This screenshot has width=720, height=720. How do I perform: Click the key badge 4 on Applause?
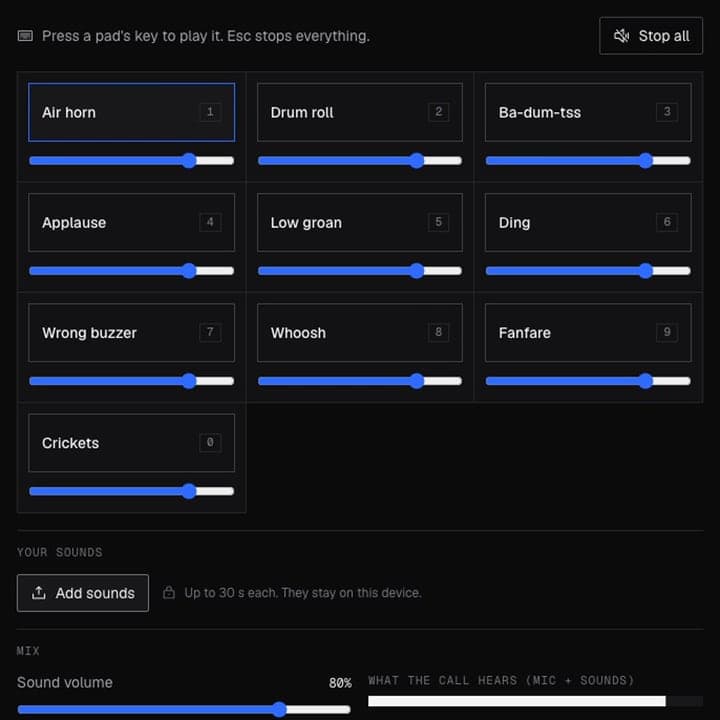(210, 222)
